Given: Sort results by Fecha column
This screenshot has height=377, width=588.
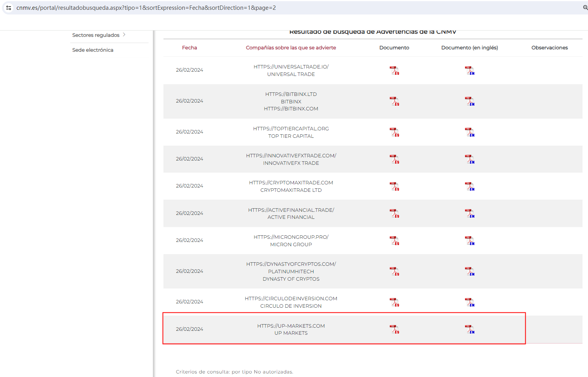Looking at the screenshot, I should [189, 48].
